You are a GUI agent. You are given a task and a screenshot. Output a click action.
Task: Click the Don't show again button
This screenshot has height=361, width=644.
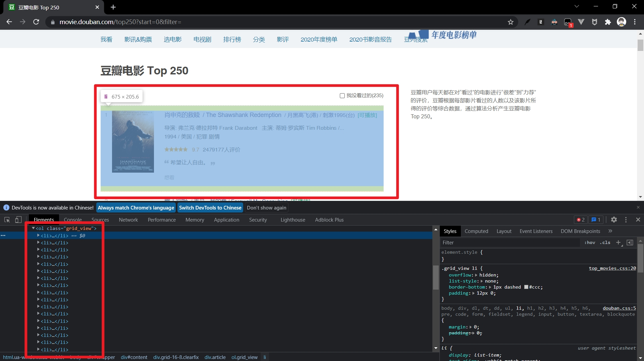[267, 207]
